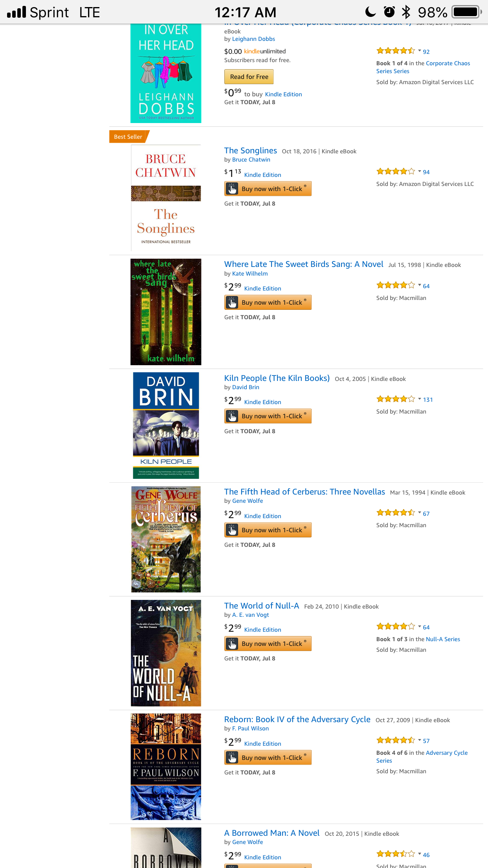The width and height of the screenshot is (488, 868).
Task: Expand the star rating arrow for The Songlines
Action: (x=420, y=171)
